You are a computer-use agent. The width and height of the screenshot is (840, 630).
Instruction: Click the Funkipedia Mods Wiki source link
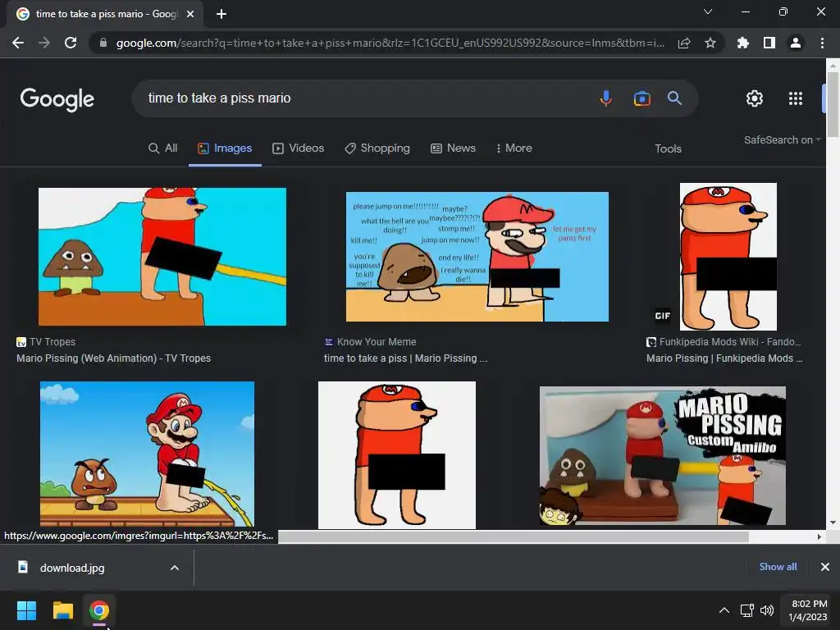pyautogui.click(x=724, y=342)
